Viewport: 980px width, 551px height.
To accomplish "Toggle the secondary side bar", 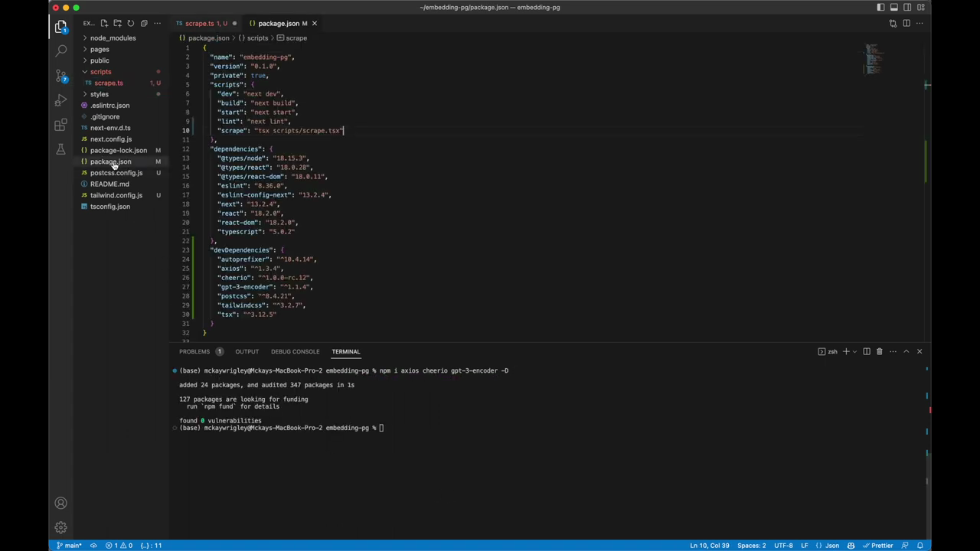I will [x=907, y=7].
